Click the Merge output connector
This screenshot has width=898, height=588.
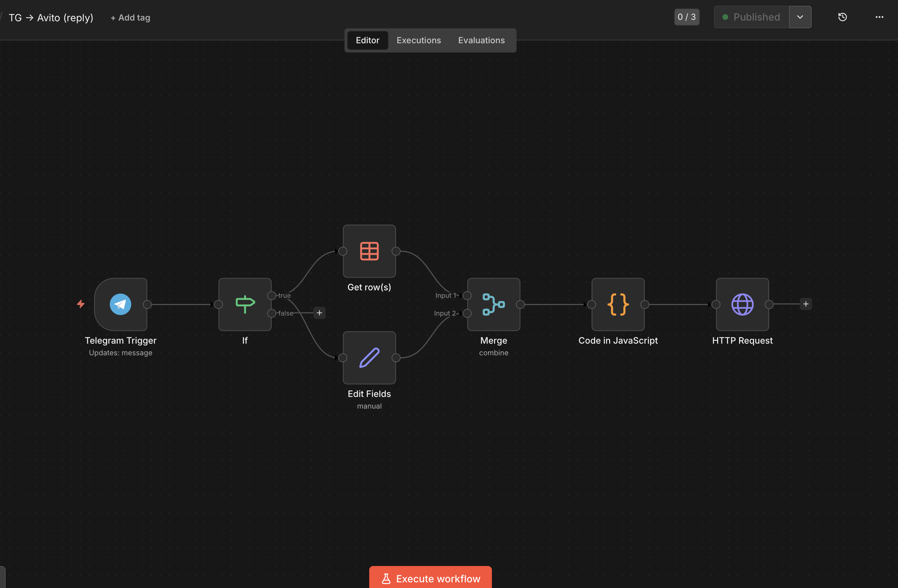520,304
